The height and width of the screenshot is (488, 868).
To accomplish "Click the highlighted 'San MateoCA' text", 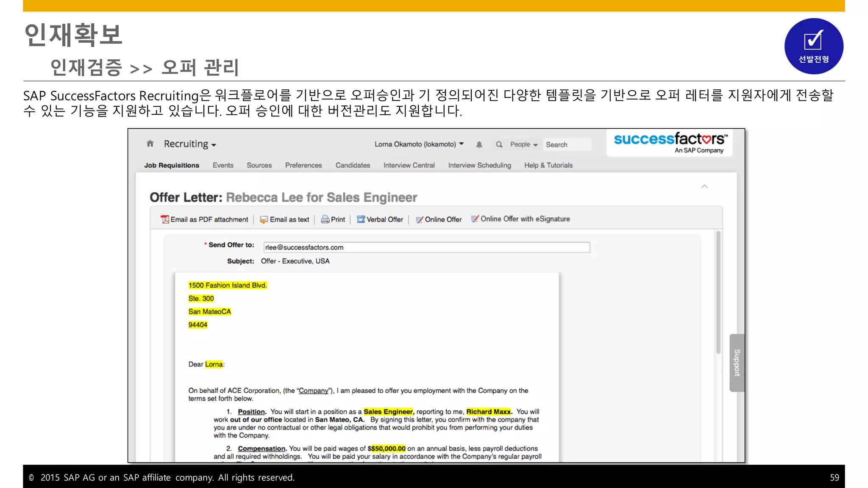I will click(210, 312).
